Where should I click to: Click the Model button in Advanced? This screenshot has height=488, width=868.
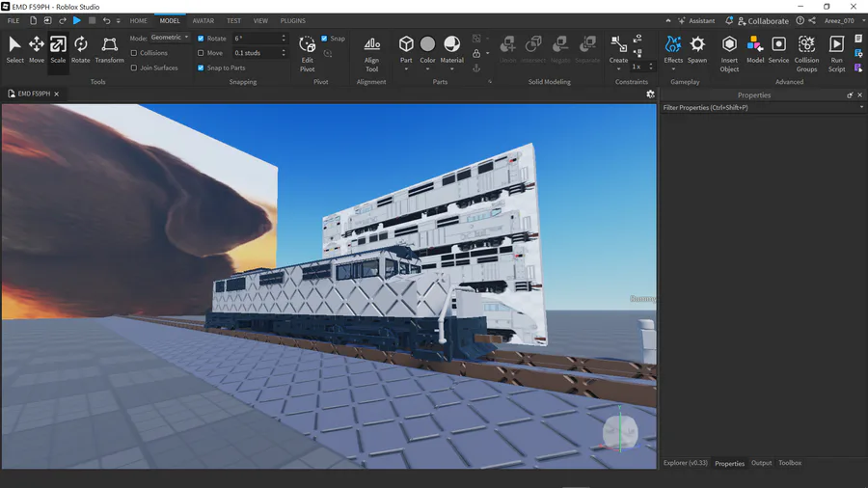755,49
